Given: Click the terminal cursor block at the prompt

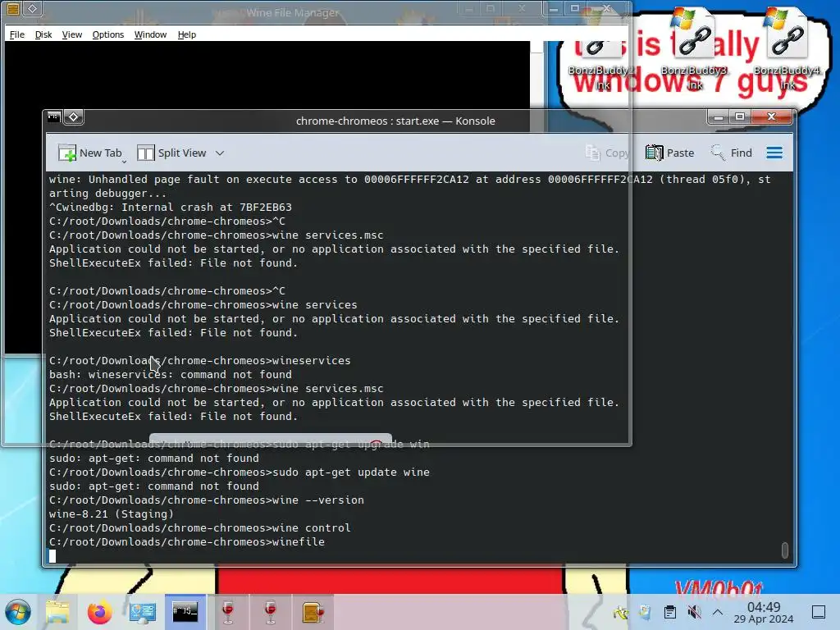Looking at the screenshot, I should coord(52,556).
